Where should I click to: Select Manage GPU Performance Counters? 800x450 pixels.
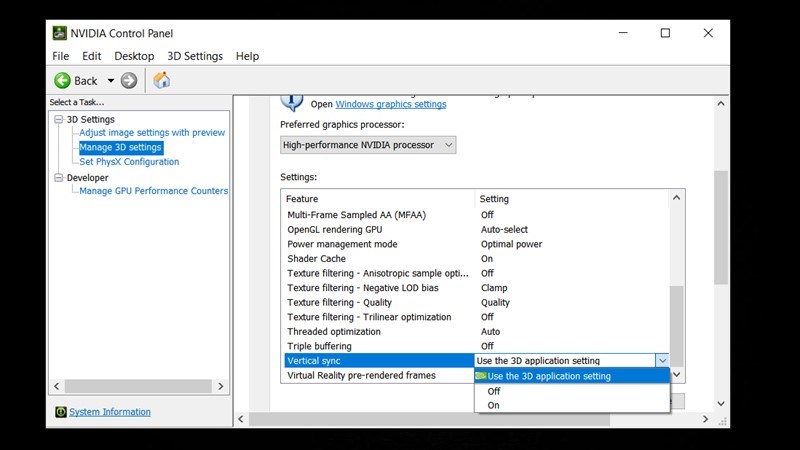(x=154, y=191)
